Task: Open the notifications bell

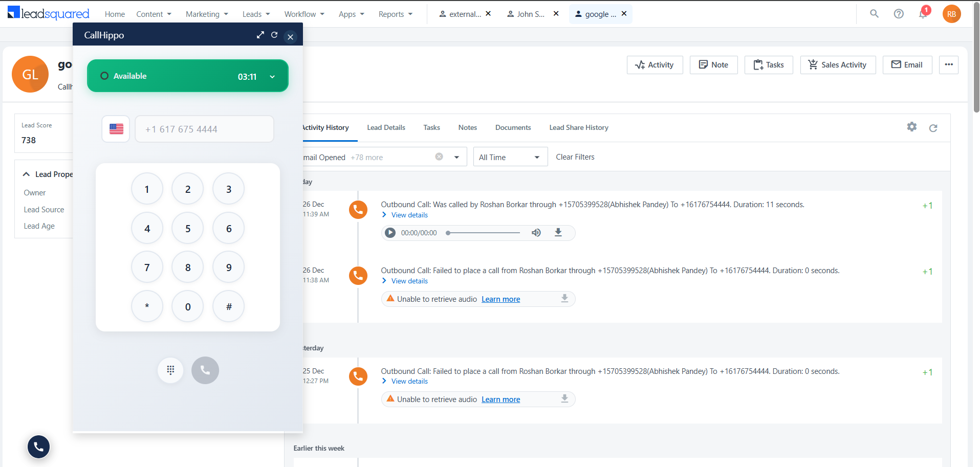Action: pos(923,14)
